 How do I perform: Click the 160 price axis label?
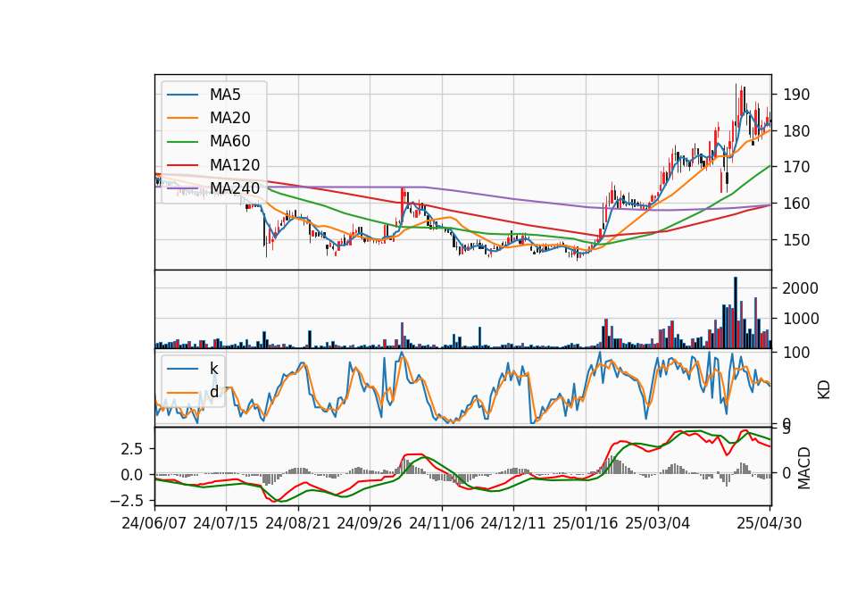pyautogui.click(x=795, y=204)
